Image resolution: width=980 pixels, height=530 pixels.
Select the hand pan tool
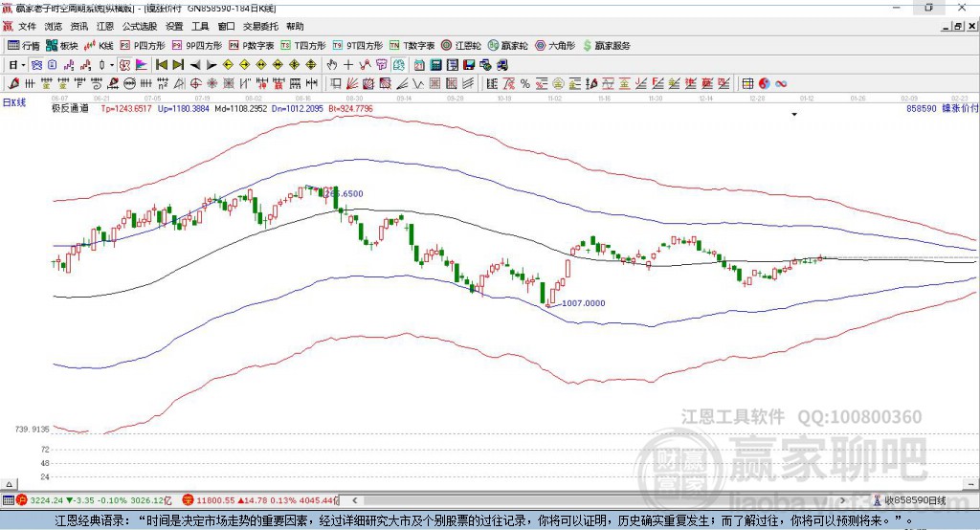coord(332,65)
